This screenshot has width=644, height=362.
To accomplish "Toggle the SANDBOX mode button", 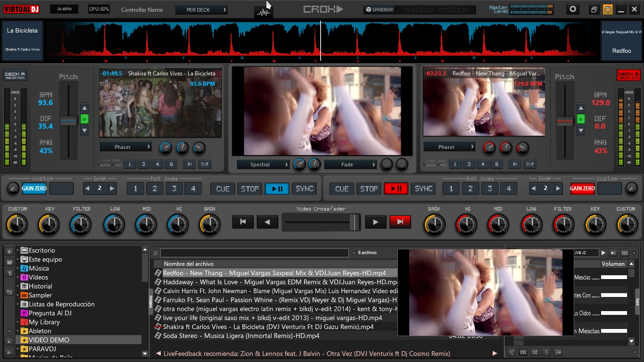I will (379, 9).
